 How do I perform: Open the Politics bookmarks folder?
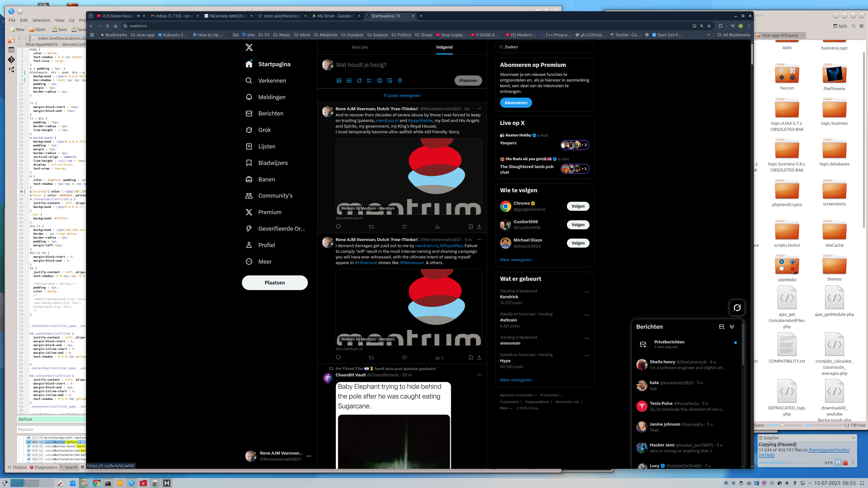point(401,35)
